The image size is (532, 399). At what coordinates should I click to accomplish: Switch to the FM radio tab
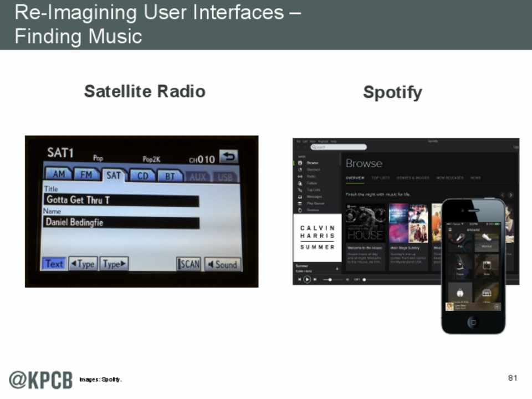(86, 175)
